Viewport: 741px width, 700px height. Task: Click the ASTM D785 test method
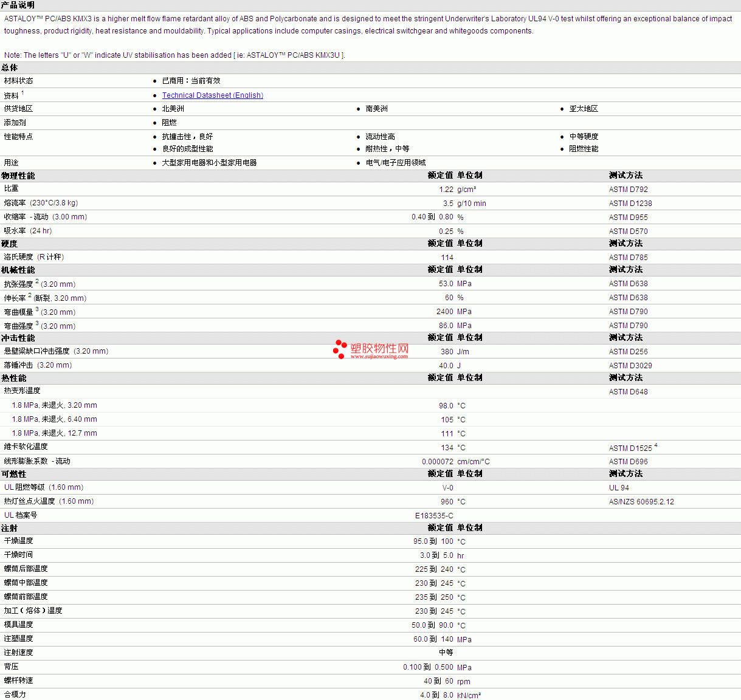point(629,258)
